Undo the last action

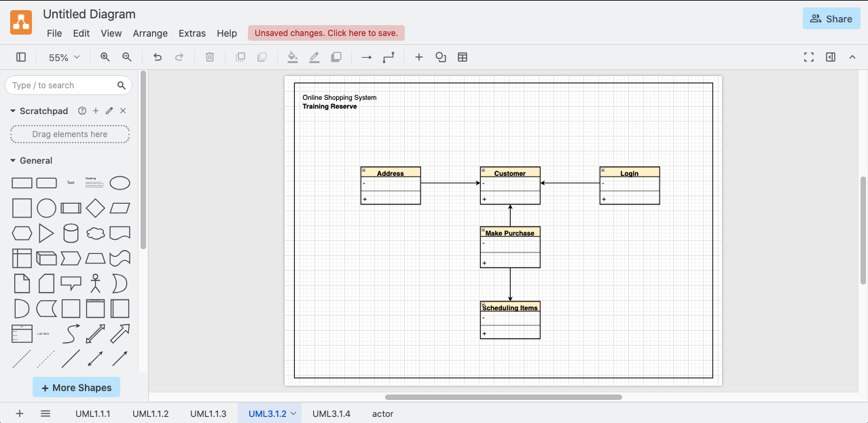click(158, 58)
